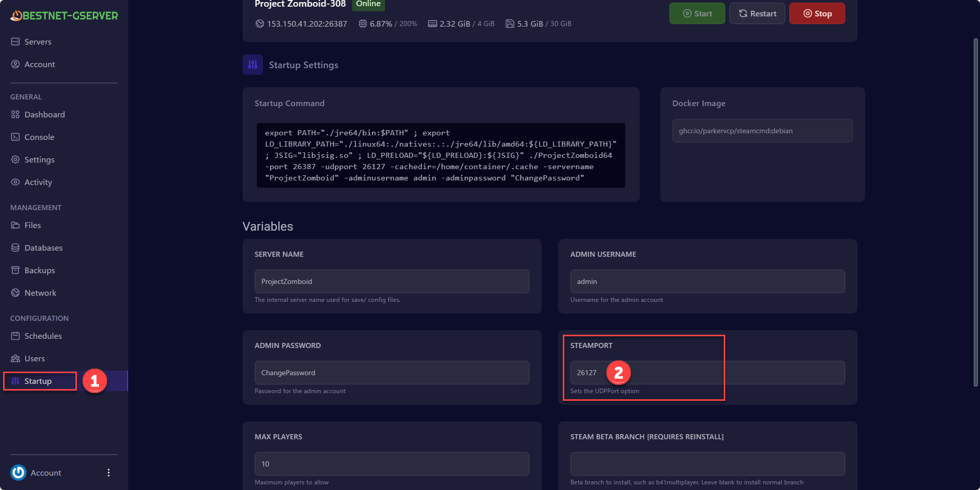Screen dimensions: 980x490
Task: Stop the server with red Stop button
Action: pyautogui.click(x=817, y=13)
